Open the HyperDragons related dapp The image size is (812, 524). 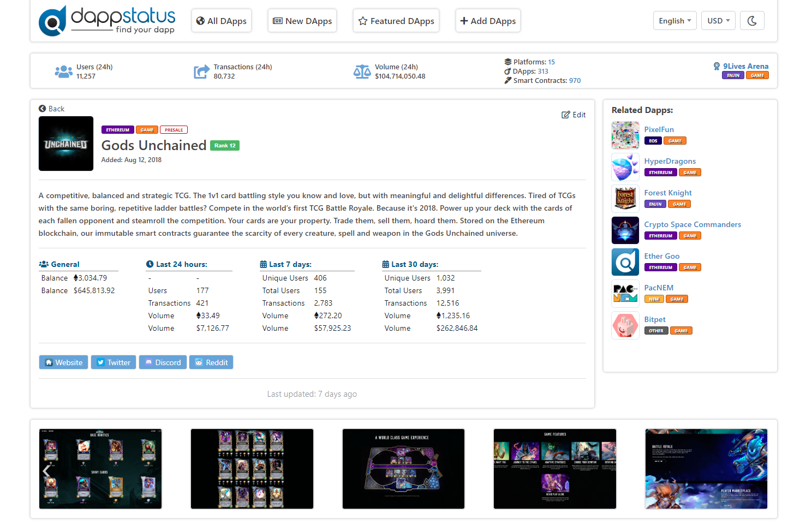point(670,161)
